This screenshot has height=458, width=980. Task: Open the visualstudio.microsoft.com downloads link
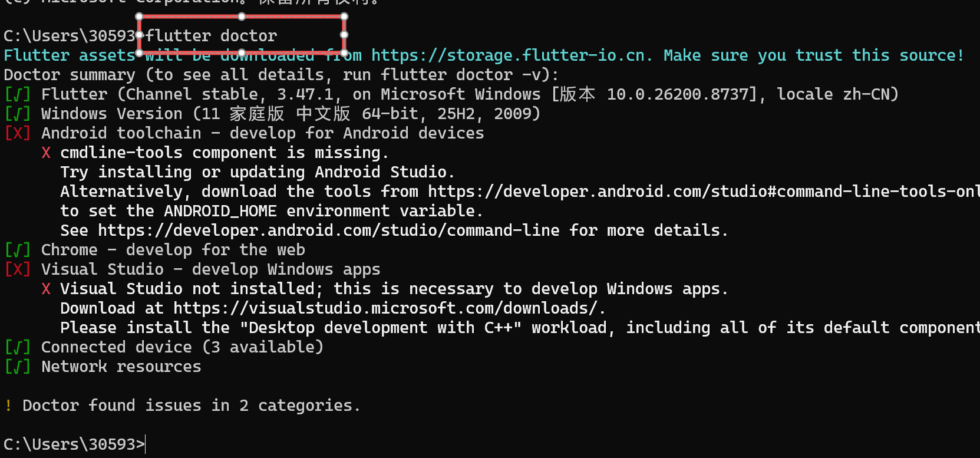(385, 308)
